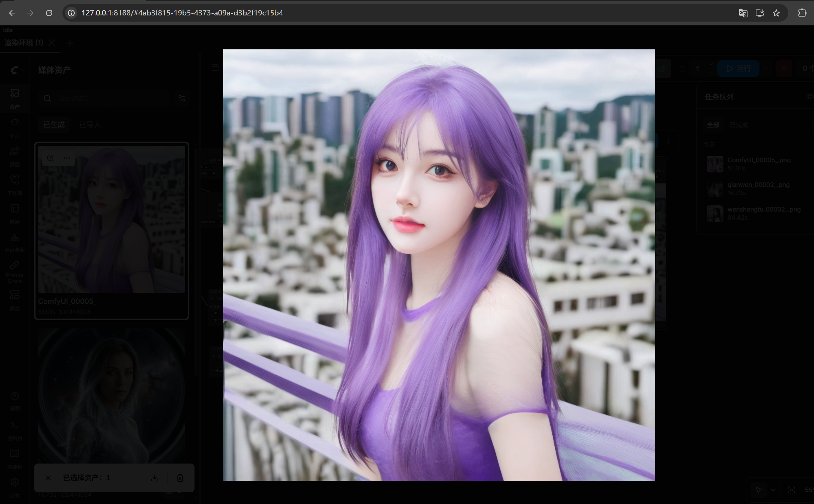Click the green manager icon in top toolbar
Screen dimensions: 814x504
coord(662,69)
